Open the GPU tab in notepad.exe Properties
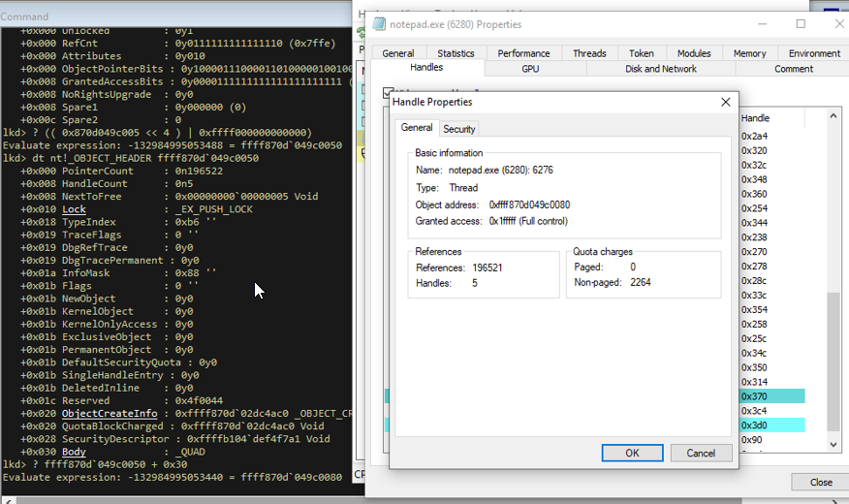849x504 pixels. 530,69
